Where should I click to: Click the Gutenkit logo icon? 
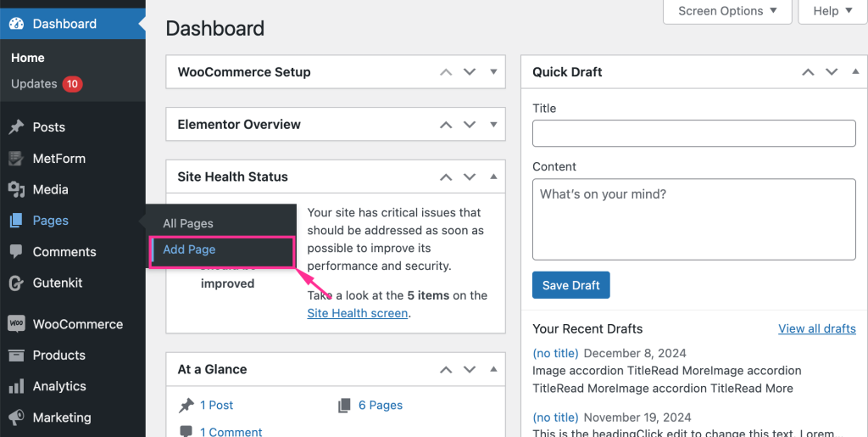16,283
